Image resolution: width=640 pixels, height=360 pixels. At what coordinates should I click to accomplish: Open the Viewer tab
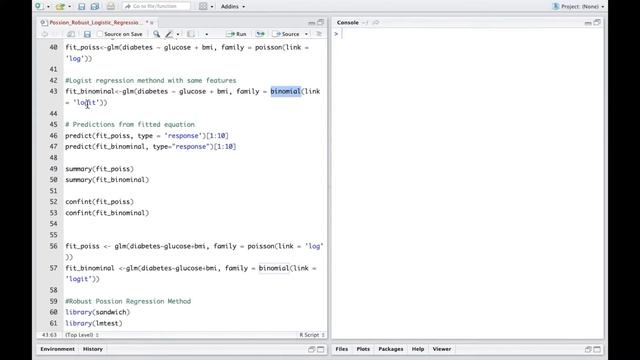[x=442, y=349]
